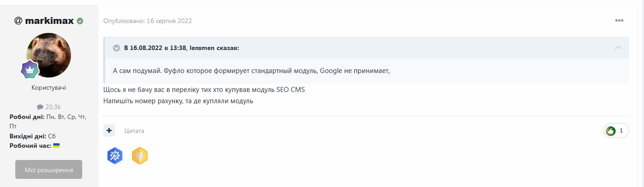Open the purple crown rank badge
644x187 pixels.
tap(30, 70)
